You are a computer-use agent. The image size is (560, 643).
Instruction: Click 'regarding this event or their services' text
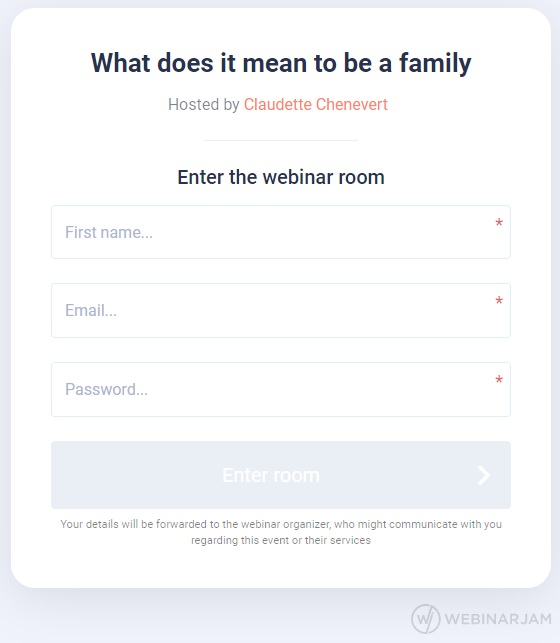281,540
